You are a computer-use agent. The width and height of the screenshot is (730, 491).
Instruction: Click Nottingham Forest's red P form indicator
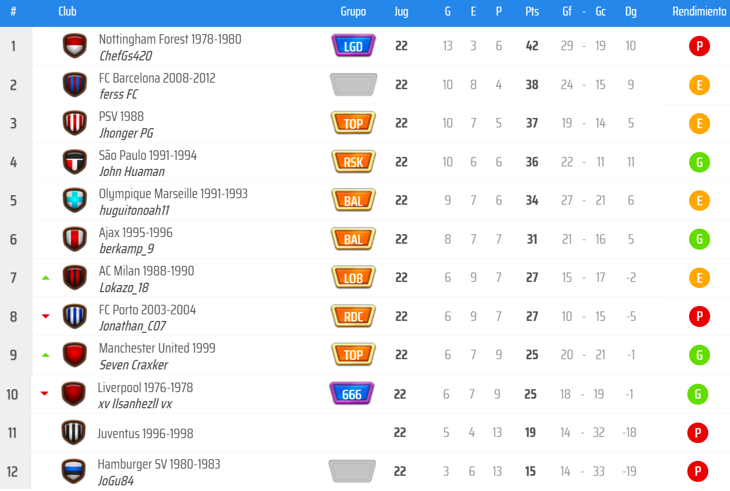699,46
